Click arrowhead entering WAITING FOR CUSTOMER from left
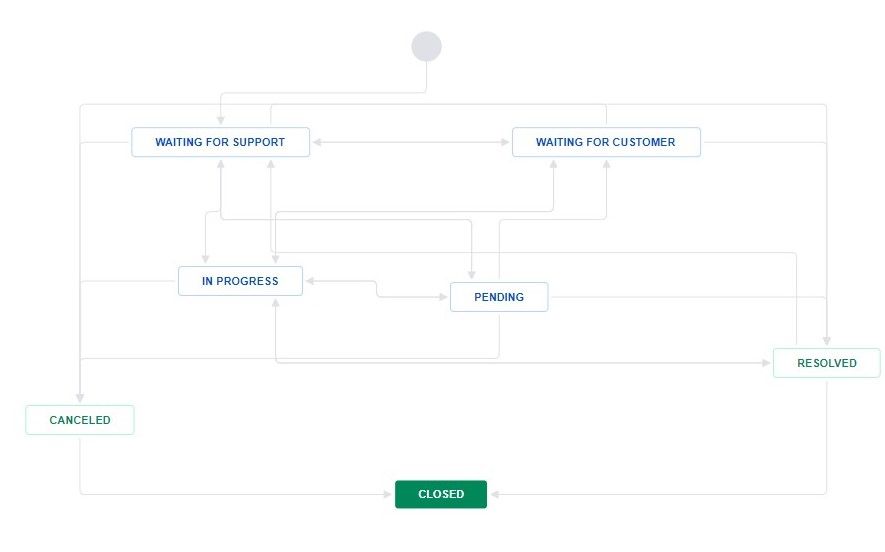885x552 pixels. [x=505, y=142]
